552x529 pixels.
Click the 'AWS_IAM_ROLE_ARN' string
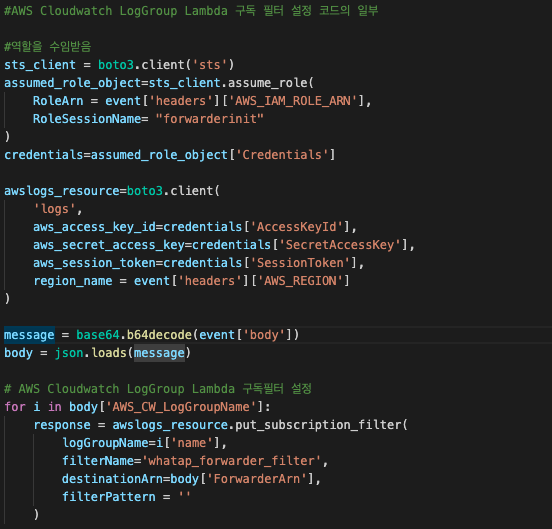tap(293, 101)
